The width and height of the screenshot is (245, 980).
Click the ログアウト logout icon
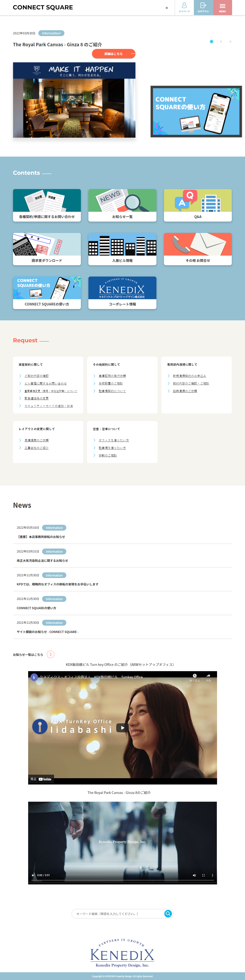tap(203, 7)
